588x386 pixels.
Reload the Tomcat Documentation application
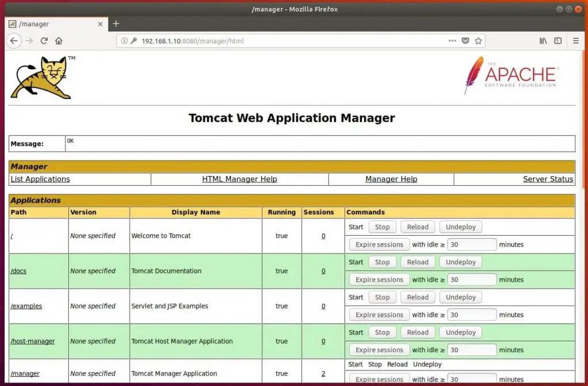(418, 262)
